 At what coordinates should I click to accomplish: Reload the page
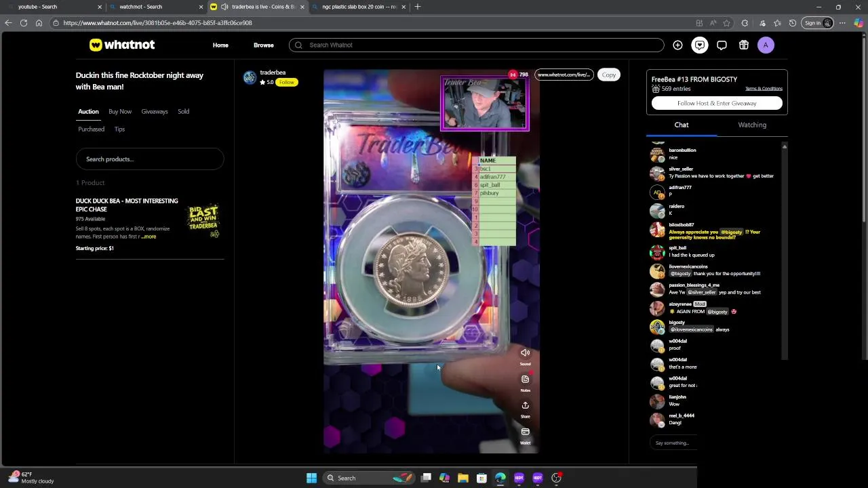(x=24, y=23)
